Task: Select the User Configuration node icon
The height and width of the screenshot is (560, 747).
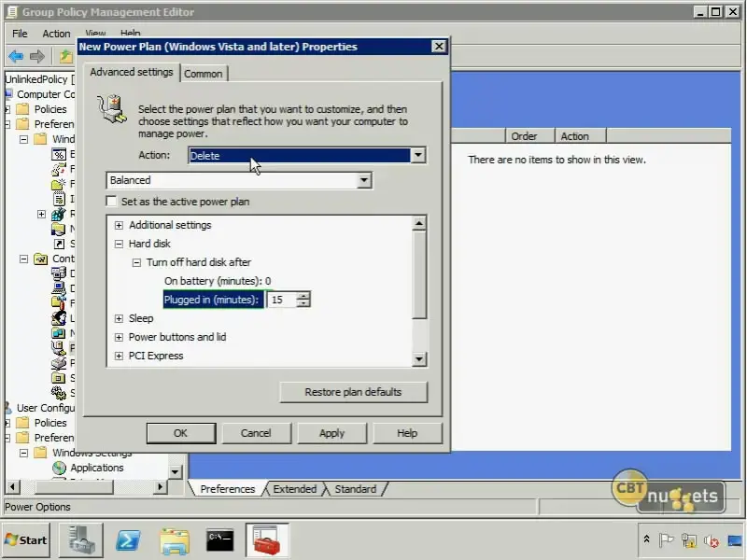Action: coord(8,408)
